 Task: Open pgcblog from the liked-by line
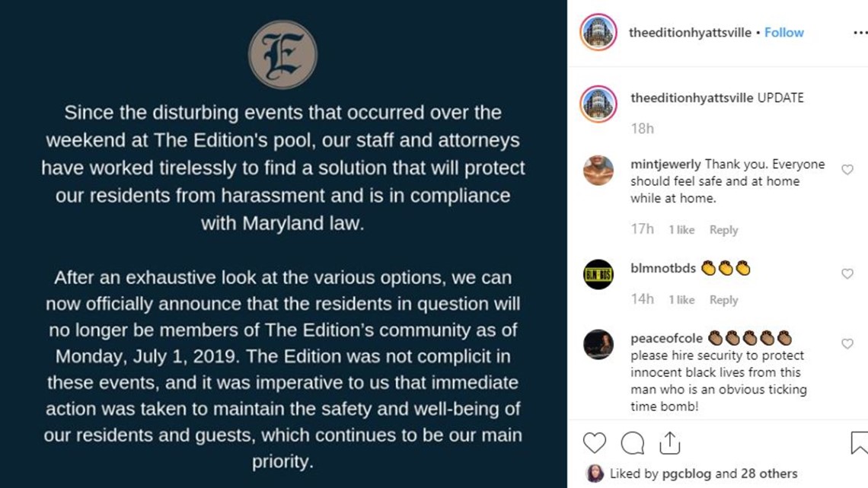(687, 474)
